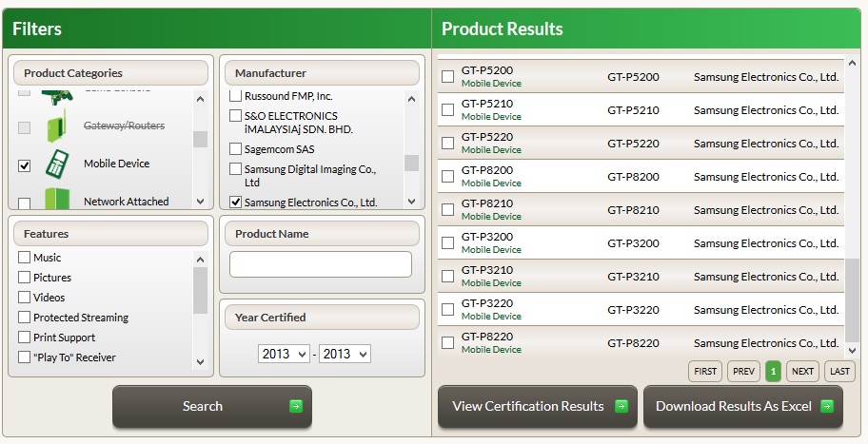Screen dimensions: 868x444
Task: Select the GT-P8220 result checkbox
Action: pyautogui.click(x=448, y=342)
